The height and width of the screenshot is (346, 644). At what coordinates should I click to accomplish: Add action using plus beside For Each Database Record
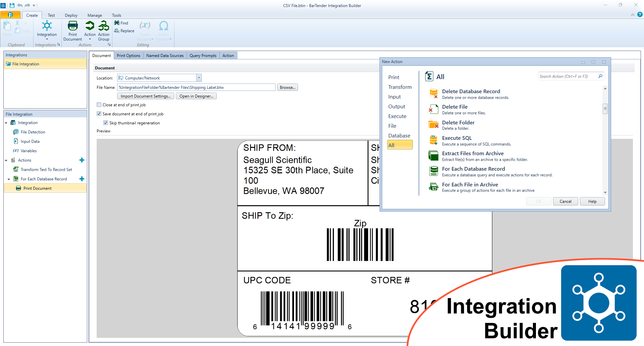coord(82,179)
